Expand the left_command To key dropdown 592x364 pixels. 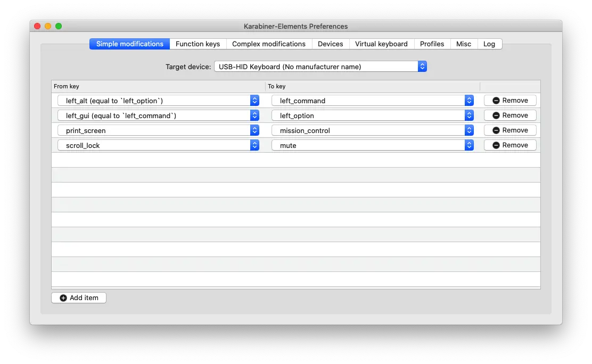[x=373, y=101]
